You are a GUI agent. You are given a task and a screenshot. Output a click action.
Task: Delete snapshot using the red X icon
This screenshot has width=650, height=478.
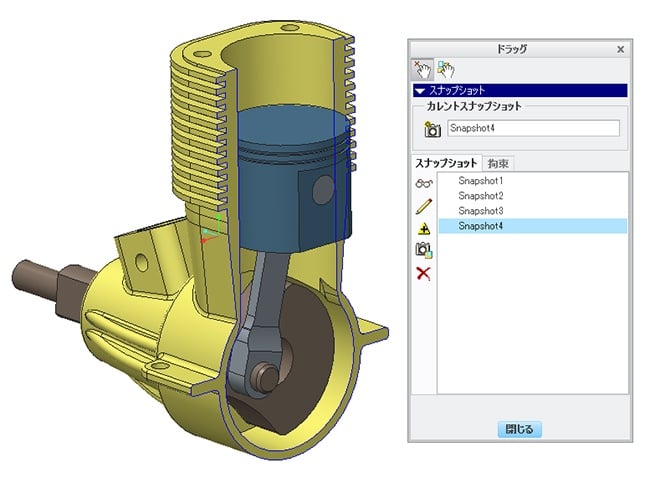pos(423,273)
